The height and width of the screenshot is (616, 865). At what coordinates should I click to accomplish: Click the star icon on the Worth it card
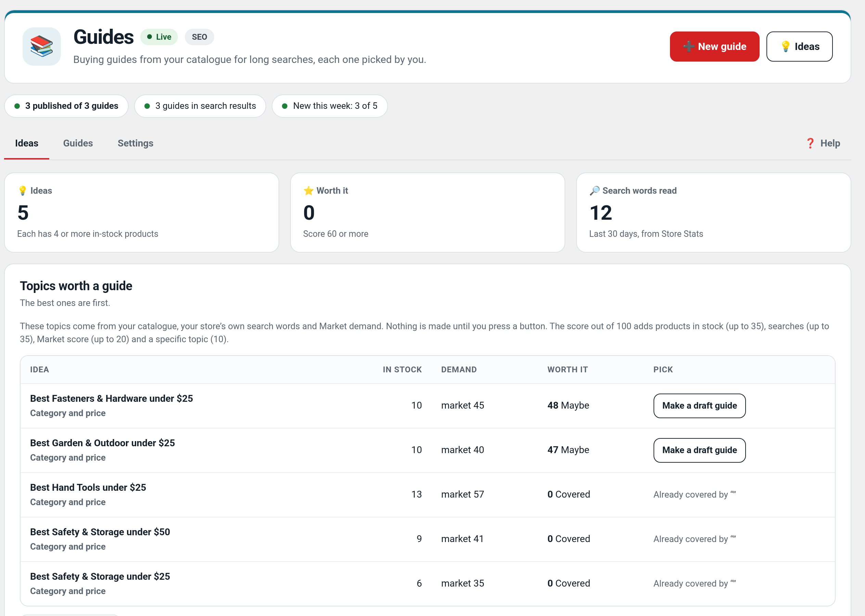pos(308,190)
